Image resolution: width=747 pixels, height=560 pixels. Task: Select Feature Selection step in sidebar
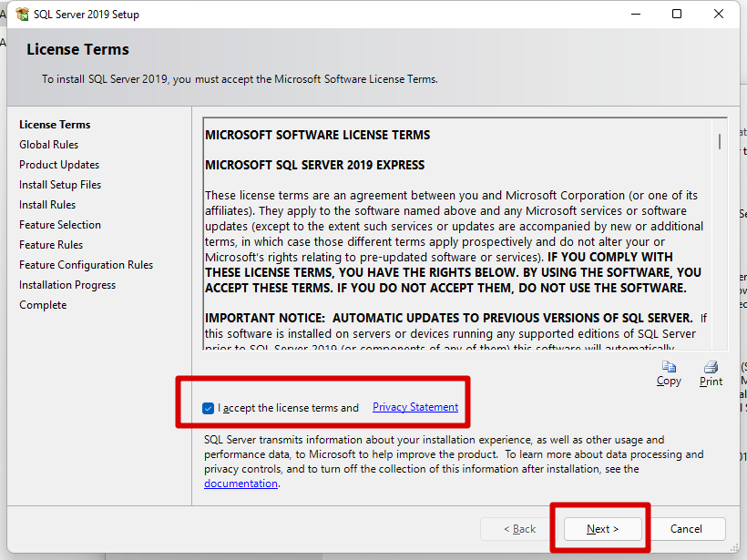pyautogui.click(x=60, y=225)
